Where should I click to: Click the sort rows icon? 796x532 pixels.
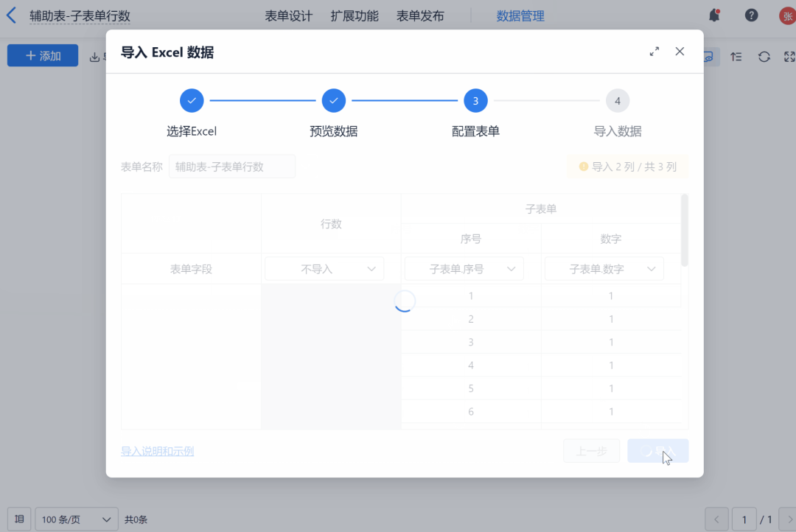(736, 57)
